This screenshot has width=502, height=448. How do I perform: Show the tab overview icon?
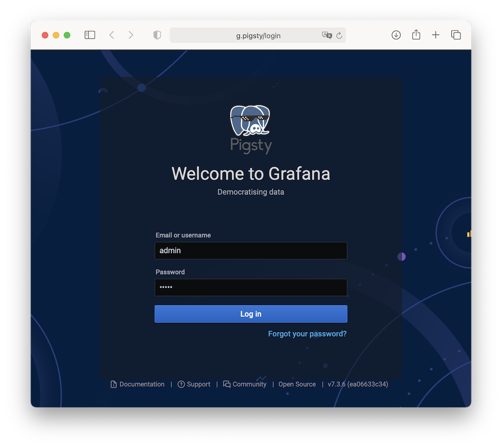[456, 35]
